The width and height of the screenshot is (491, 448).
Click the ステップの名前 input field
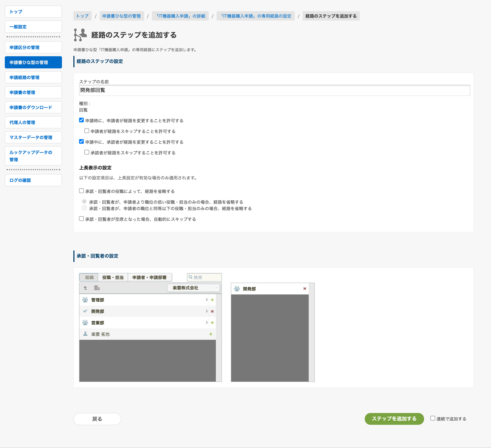pos(274,90)
